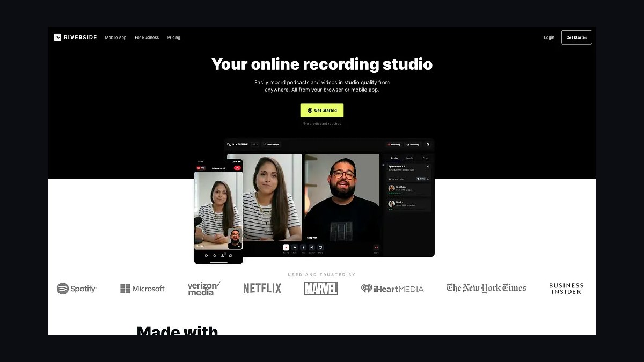
Task: Click the info icon beside small Invite
Action: click(x=428, y=179)
